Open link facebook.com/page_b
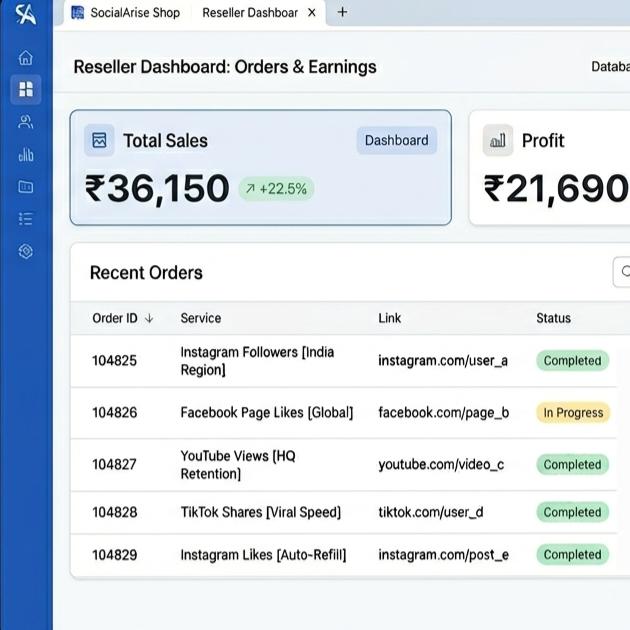Screen dimensions: 630x630 coord(444,413)
